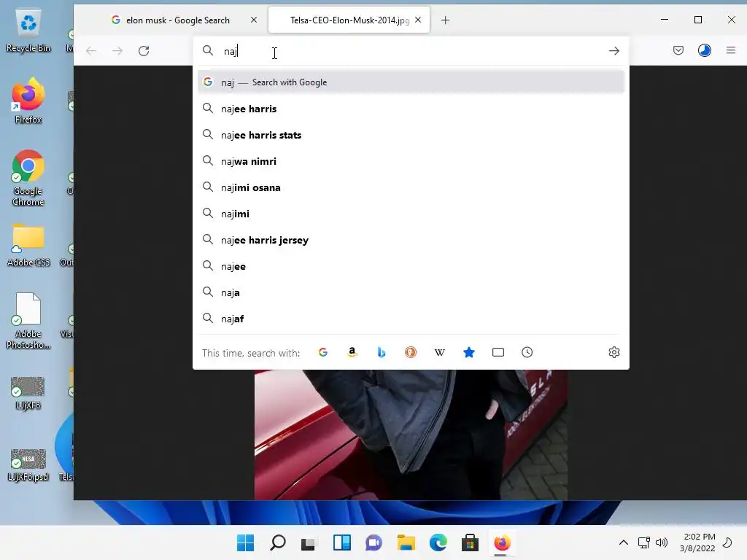
Task: Pick the 'najwa nimri' suggestion
Action: (411, 161)
